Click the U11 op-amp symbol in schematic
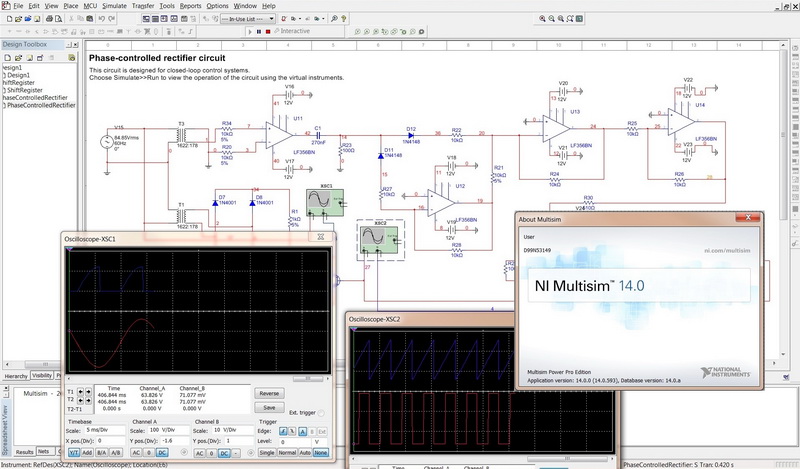The height and width of the screenshot is (469, 800). tap(279, 135)
